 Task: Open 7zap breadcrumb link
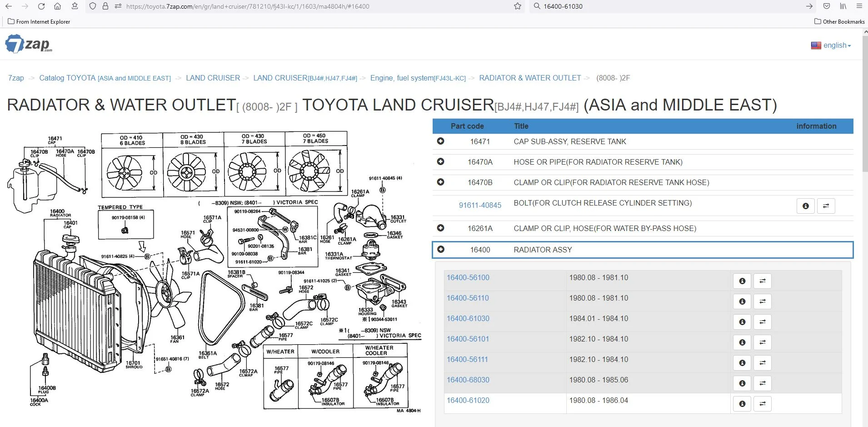(16, 78)
